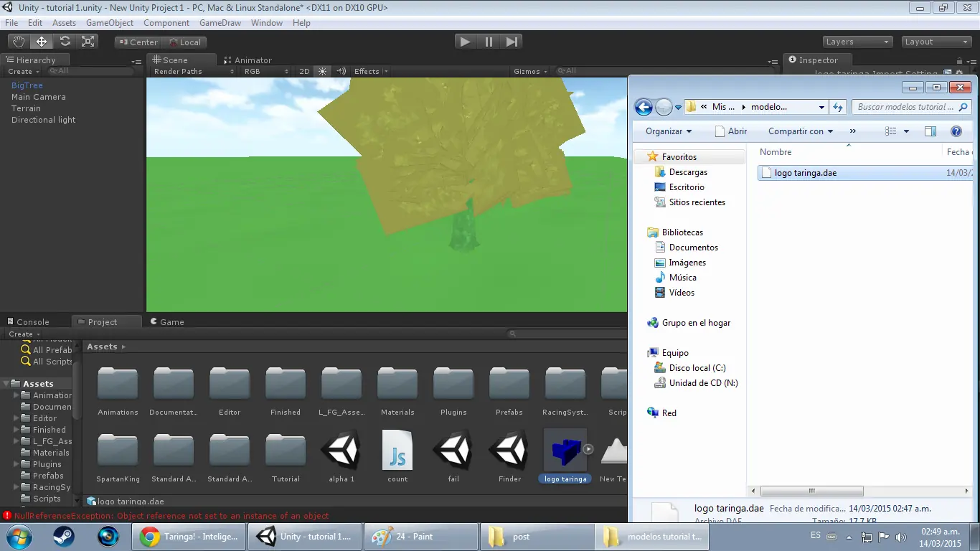The image size is (980, 551).
Task: Select the Scale tool in Unity toolbar
Action: click(x=88, y=42)
